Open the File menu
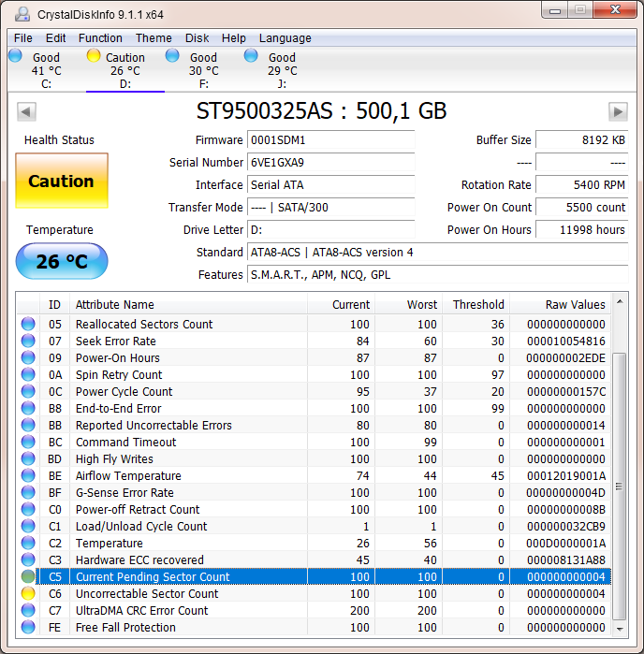The image size is (644, 654). pyautogui.click(x=23, y=38)
